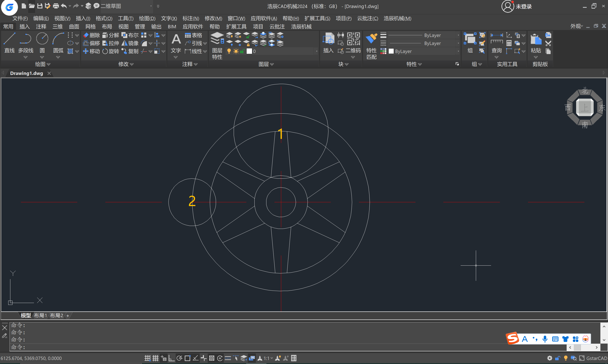The width and height of the screenshot is (608, 364).
Task: Click the 二维码 QR code icon
Action: [353, 39]
